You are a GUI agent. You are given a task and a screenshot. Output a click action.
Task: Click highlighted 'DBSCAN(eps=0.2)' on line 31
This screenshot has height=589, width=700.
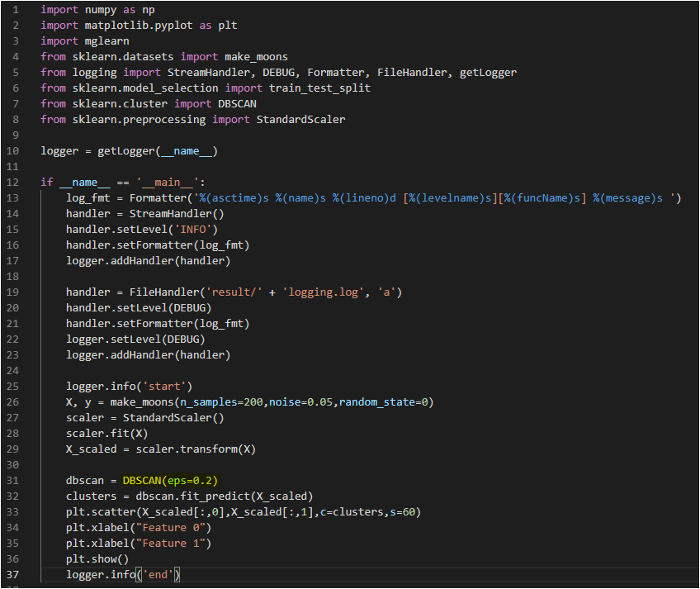[170, 481]
